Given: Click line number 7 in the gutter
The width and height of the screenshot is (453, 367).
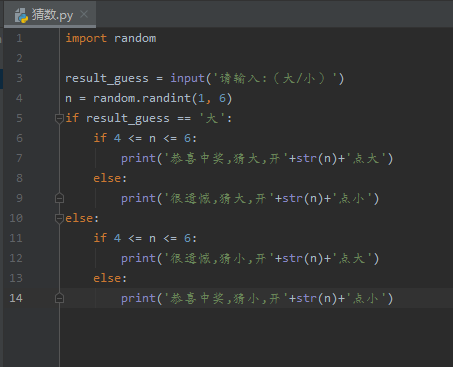Looking at the screenshot, I should [x=19, y=158].
